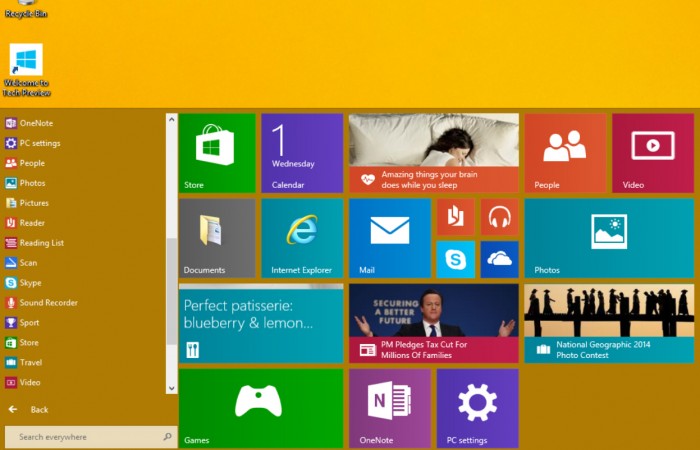Screen dimensions: 700x450
Task: Click the app list scroll down arrow
Action: click(171, 387)
